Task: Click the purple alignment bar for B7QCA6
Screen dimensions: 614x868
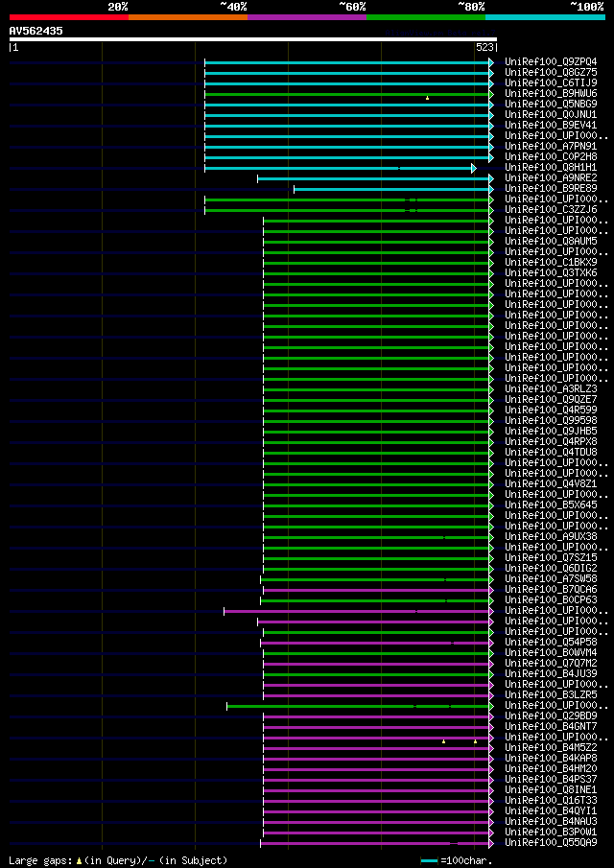Action: point(376,590)
